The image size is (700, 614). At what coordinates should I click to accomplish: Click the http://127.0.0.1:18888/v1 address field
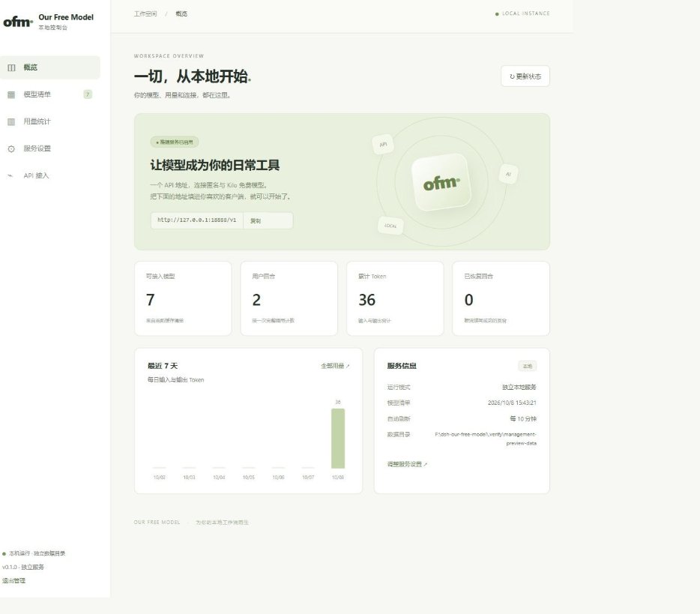coord(197,220)
